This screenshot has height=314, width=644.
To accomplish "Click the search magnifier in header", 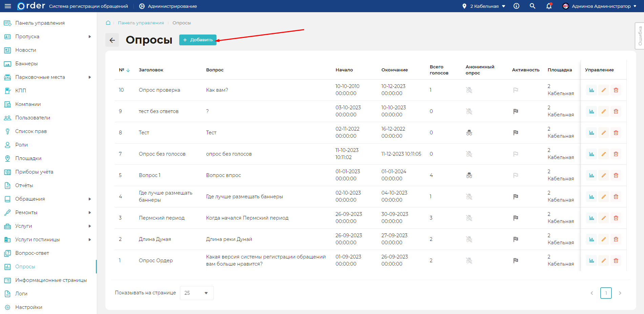I will tap(533, 6).
